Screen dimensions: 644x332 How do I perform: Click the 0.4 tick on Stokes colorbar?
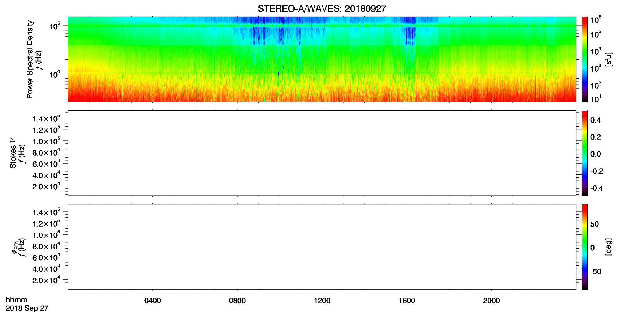tap(595, 120)
